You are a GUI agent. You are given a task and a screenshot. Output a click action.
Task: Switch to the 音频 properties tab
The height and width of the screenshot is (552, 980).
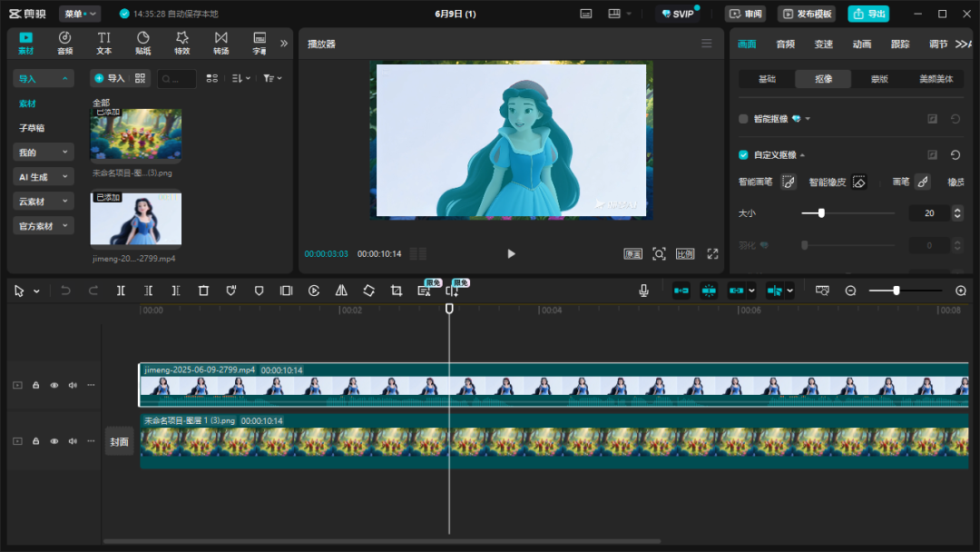[x=785, y=44]
